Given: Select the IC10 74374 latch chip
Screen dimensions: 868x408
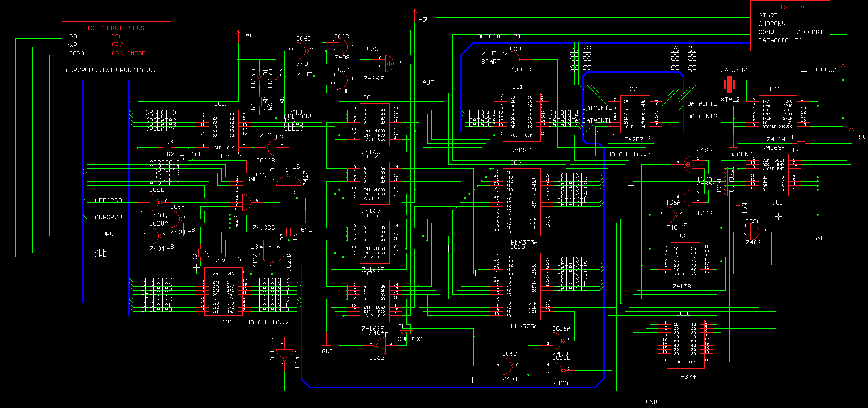Looking at the screenshot, I should coord(685,343).
